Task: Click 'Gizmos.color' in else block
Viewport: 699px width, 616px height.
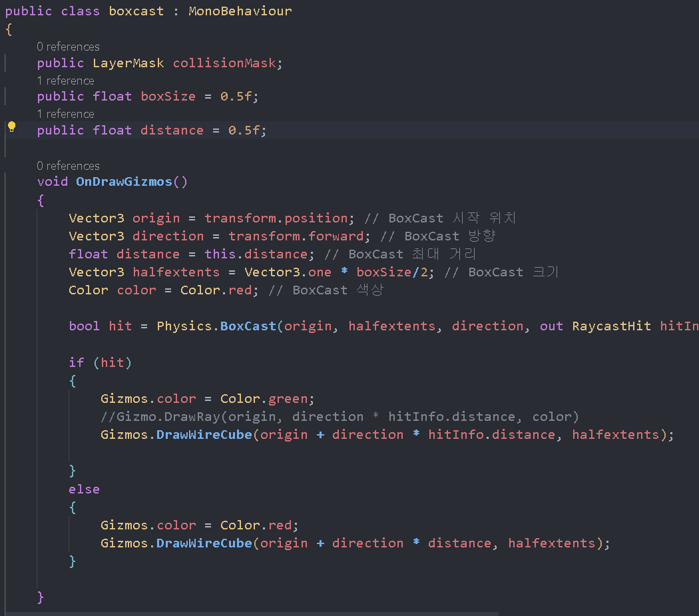Action: click(148, 525)
